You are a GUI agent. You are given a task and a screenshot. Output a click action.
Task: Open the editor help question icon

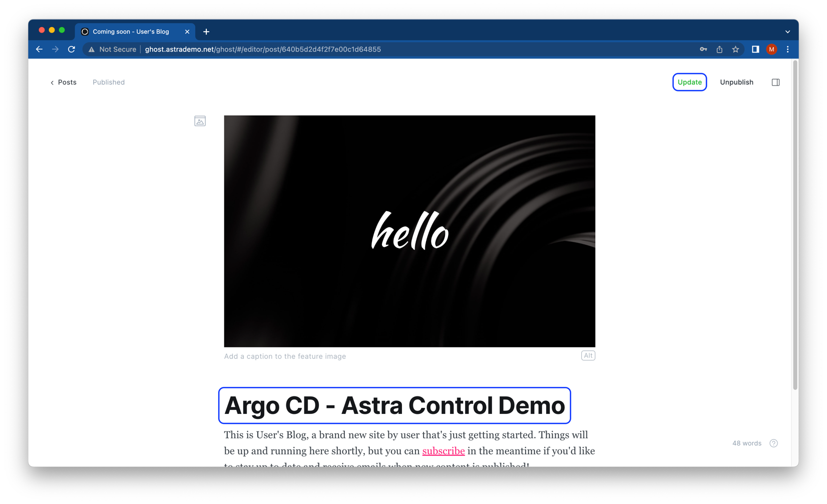click(773, 443)
